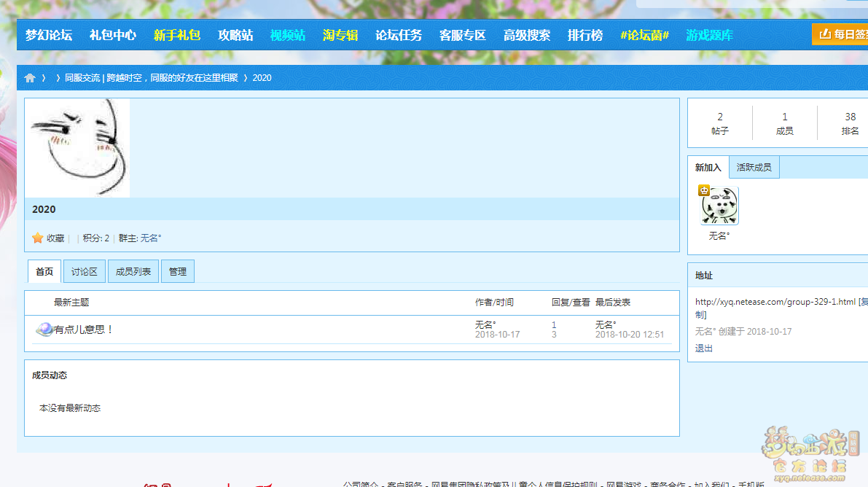The image size is (868, 487).
Task: Select the 首页 group tab
Action: point(44,271)
